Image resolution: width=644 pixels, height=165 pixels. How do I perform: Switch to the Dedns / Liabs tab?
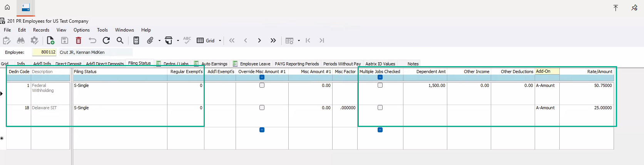pyautogui.click(x=172, y=64)
